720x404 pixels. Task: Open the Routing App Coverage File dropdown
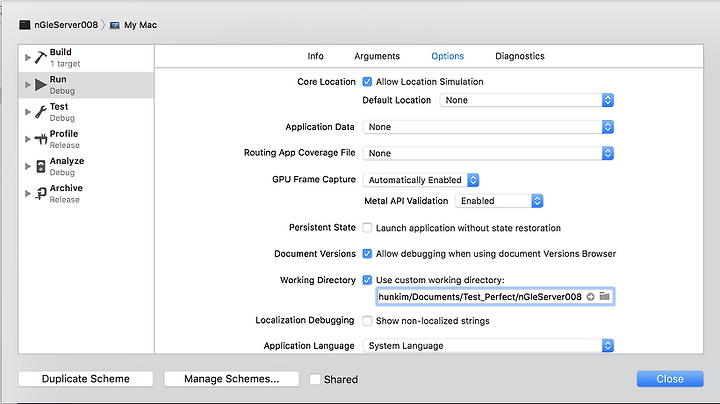(488, 153)
